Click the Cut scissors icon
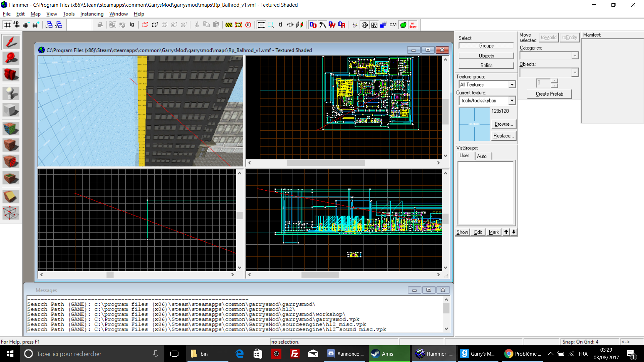The image size is (644, 362). point(197,25)
